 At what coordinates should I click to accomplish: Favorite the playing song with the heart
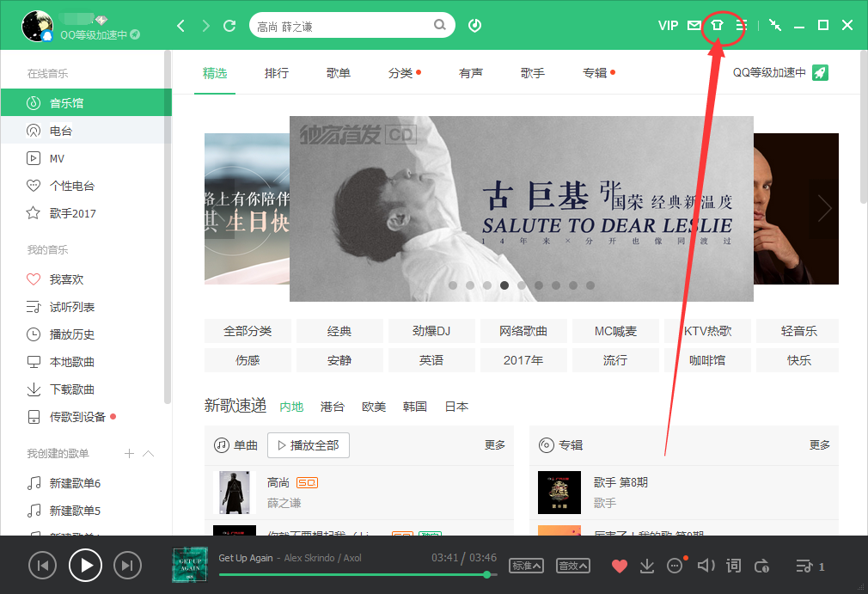click(x=618, y=566)
